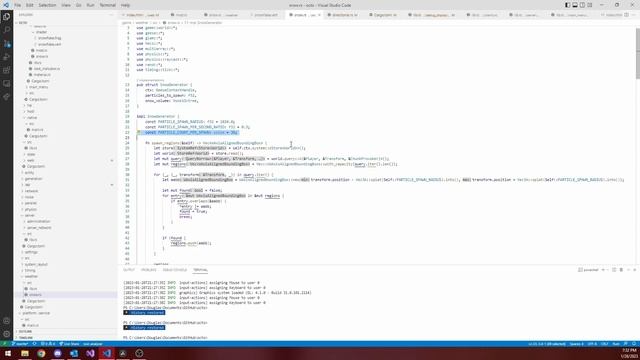Switch to the OUTPUT panel tab
This screenshot has width=640, height=360.
[129, 270]
